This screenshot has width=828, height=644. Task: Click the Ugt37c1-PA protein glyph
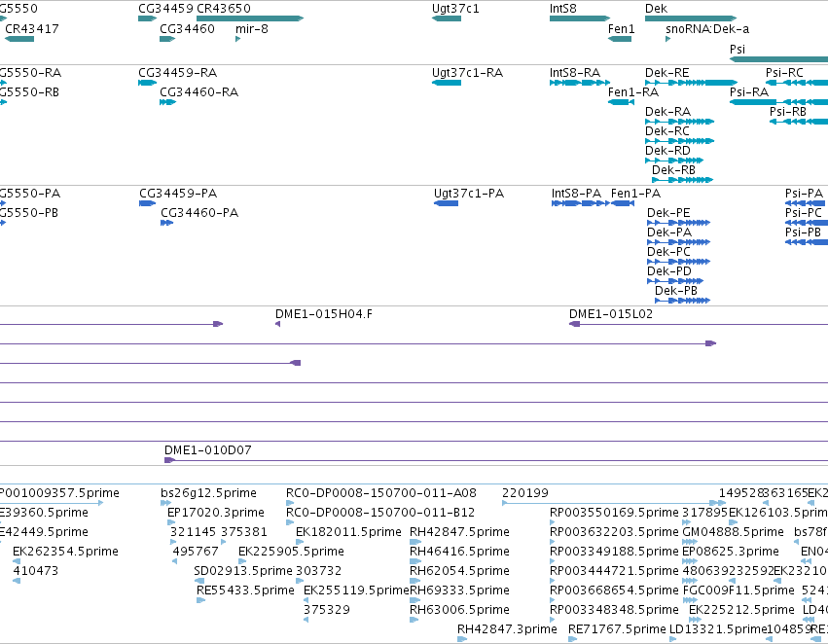(x=446, y=203)
